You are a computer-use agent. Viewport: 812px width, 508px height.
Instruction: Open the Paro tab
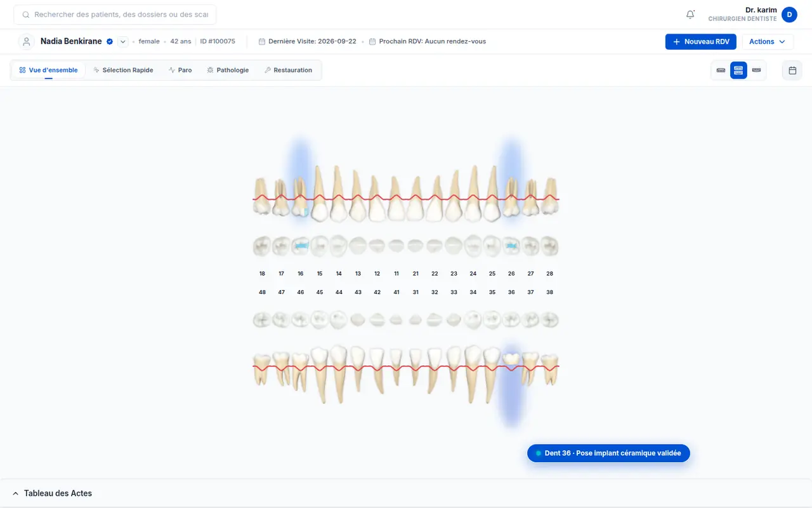180,70
